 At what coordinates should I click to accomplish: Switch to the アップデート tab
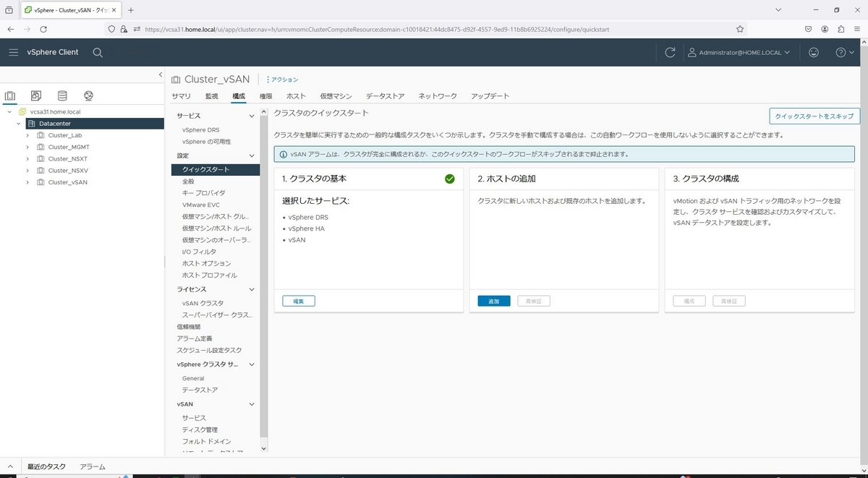click(x=490, y=96)
